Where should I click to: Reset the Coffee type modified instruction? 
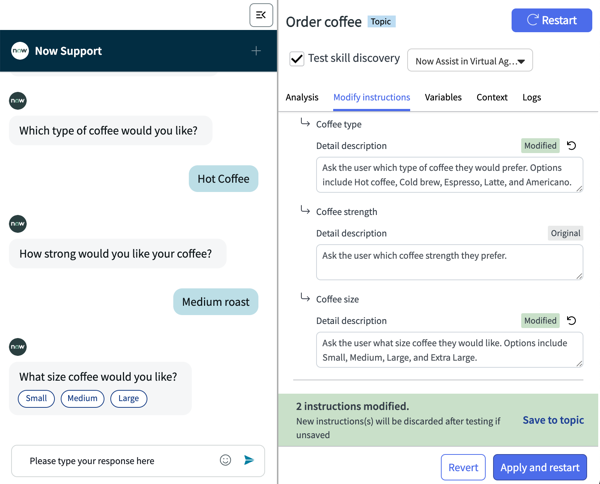coord(571,146)
